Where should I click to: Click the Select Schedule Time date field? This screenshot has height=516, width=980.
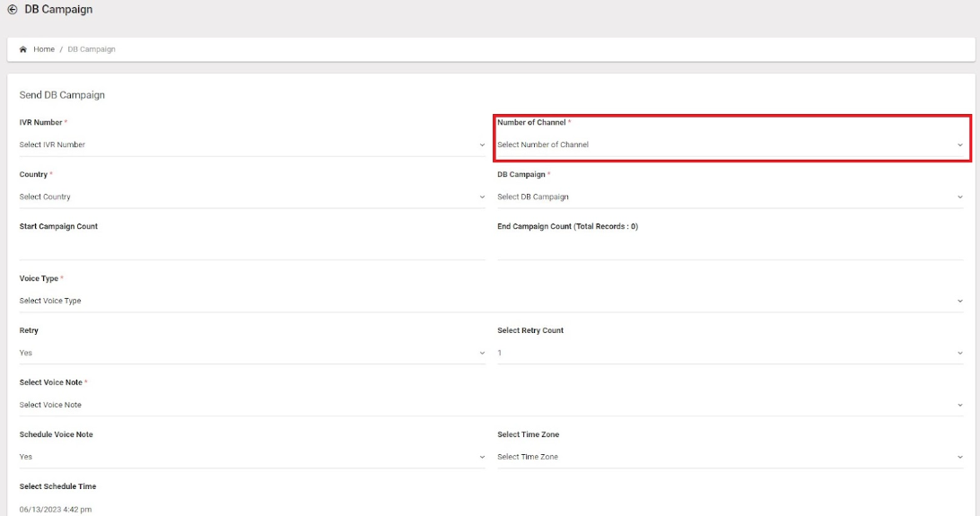252,509
